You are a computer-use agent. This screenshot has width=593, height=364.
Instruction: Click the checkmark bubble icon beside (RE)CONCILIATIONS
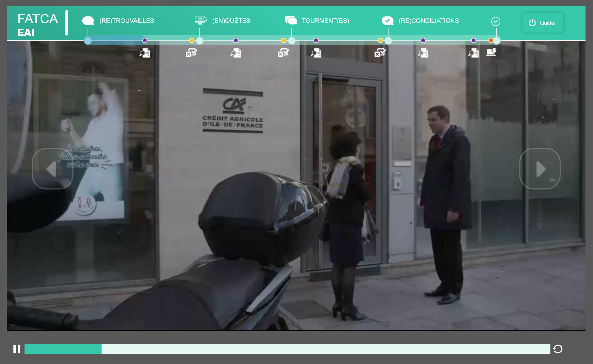[387, 21]
